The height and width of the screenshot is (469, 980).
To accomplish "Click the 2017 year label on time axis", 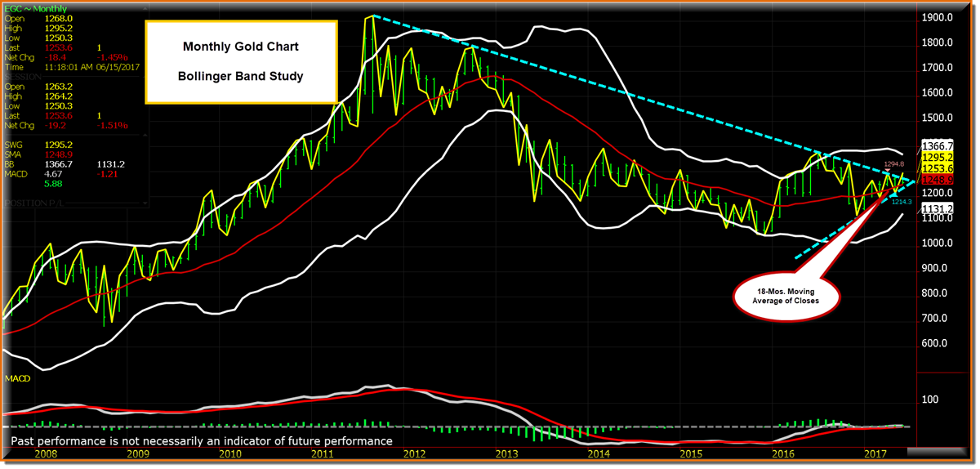I will coord(875,453).
